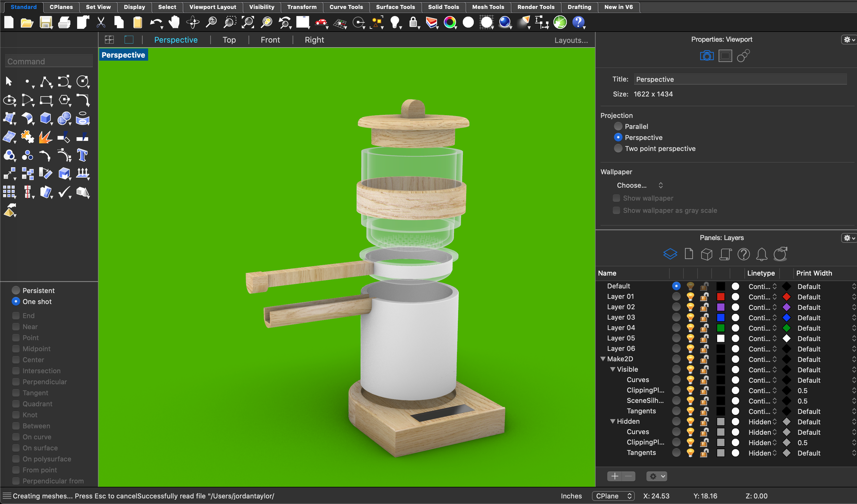Add a new layer with plus button
The image size is (857, 504).
[x=615, y=476]
